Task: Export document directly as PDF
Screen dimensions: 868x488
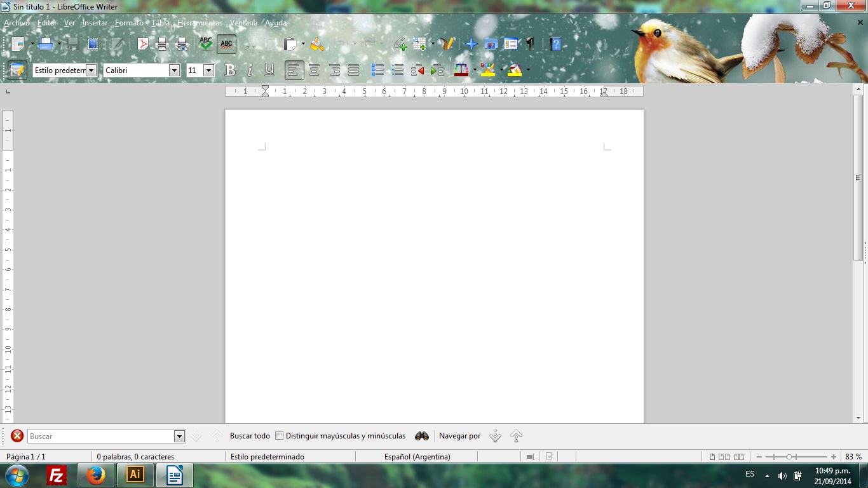Action: pos(143,44)
